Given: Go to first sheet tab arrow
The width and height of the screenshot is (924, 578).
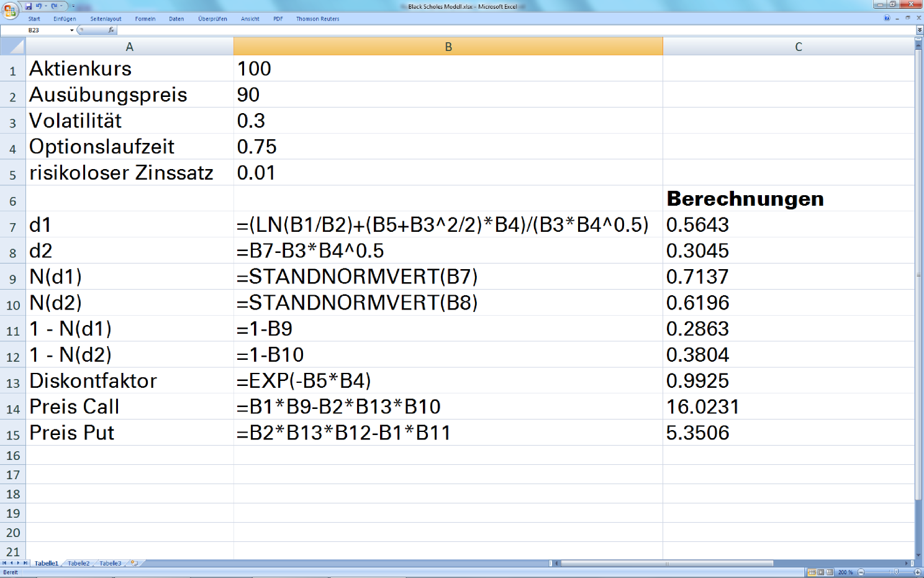Looking at the screenshot, I should point(4,563).
